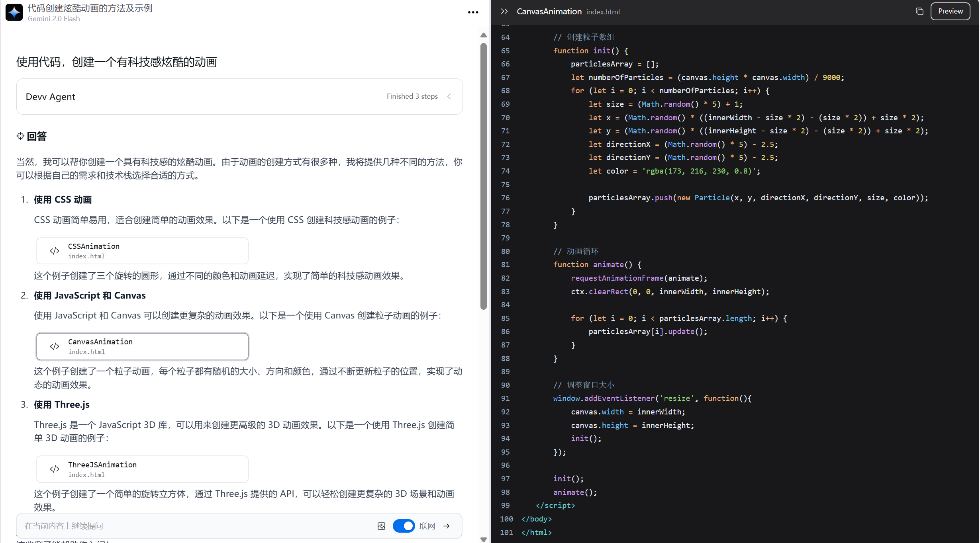Click comment '// 创建粒子数组' on line 64
This screenshot has height=543, width=980.
pos(584,37)
